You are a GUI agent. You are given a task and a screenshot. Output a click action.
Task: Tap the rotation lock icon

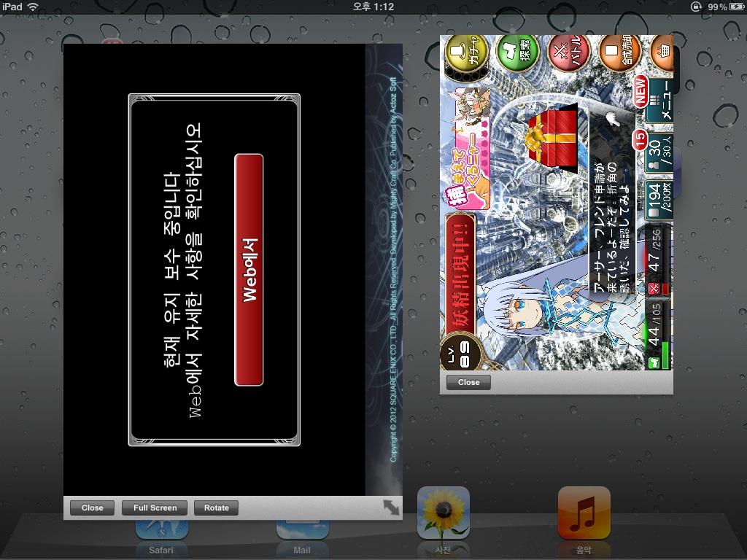pyautogui.click(x=696, y=7)
